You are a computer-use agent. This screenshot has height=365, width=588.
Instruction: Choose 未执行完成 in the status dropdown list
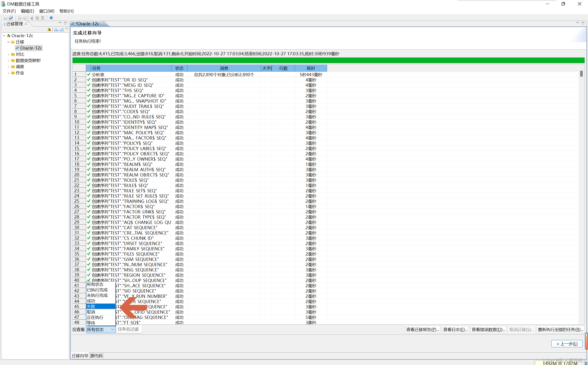pyautogui.click(x=101, y=295)
